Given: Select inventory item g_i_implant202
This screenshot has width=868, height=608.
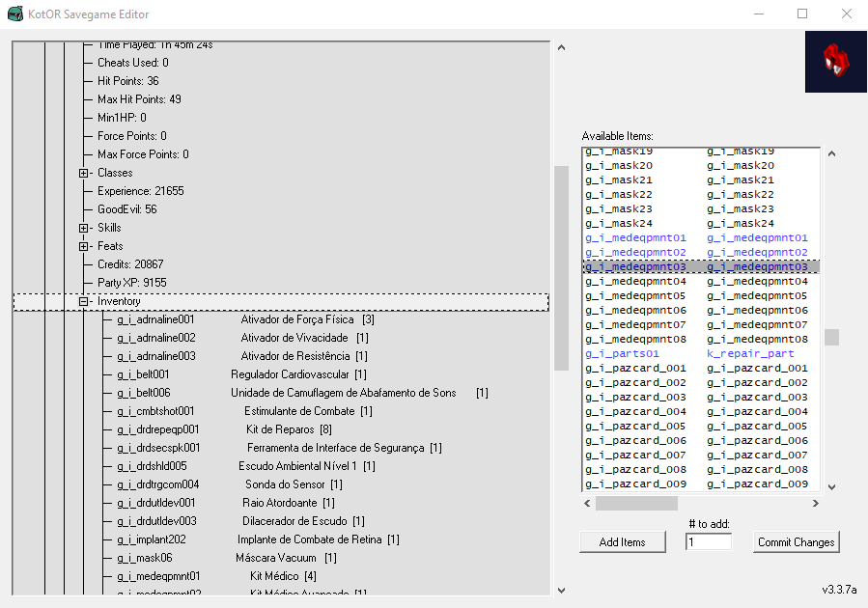Looking at the screenshot, I should click(x=258, y=539).
